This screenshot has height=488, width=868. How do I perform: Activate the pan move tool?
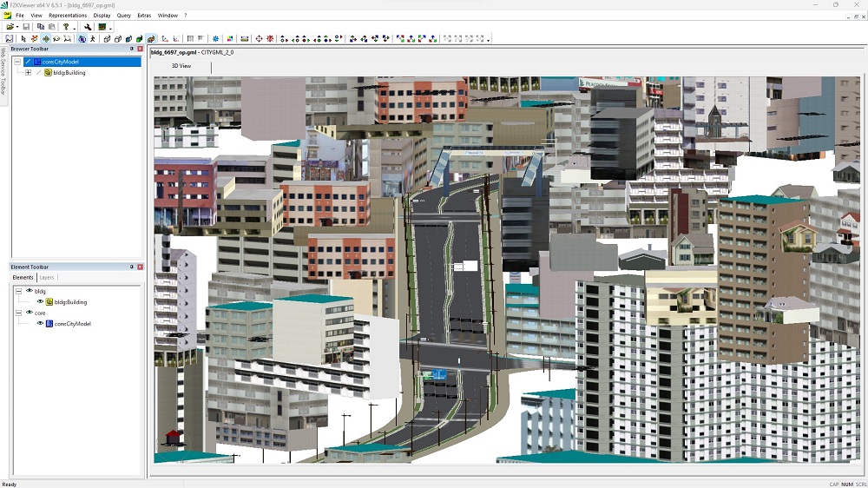click(x=45, y=39)
